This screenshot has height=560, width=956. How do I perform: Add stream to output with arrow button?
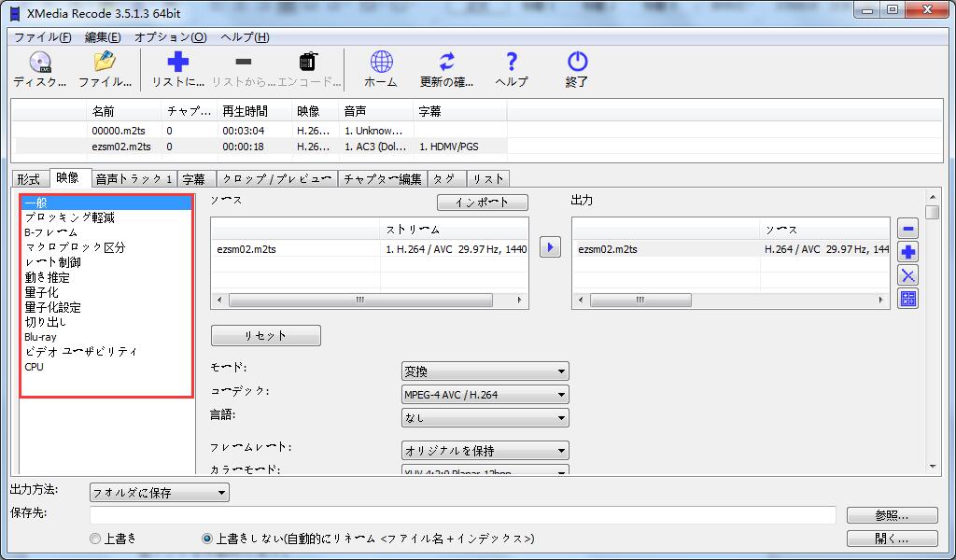pos(550,247)
